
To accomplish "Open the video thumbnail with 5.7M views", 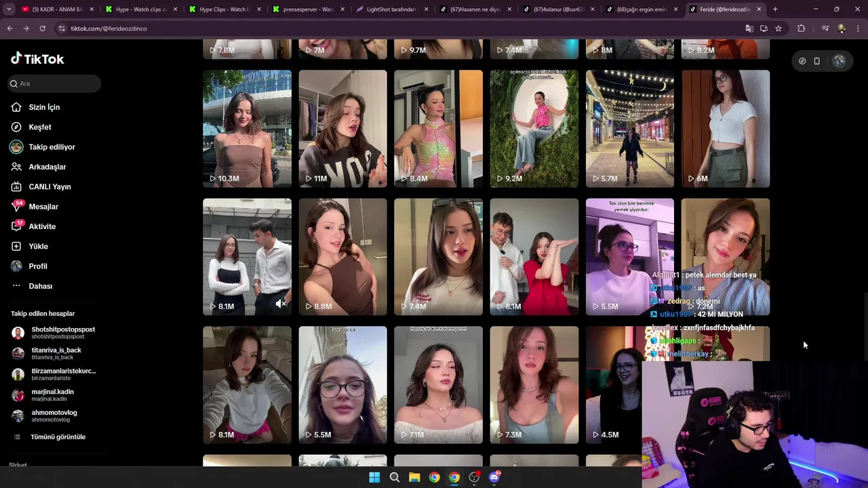I will (x=630, y=128).
